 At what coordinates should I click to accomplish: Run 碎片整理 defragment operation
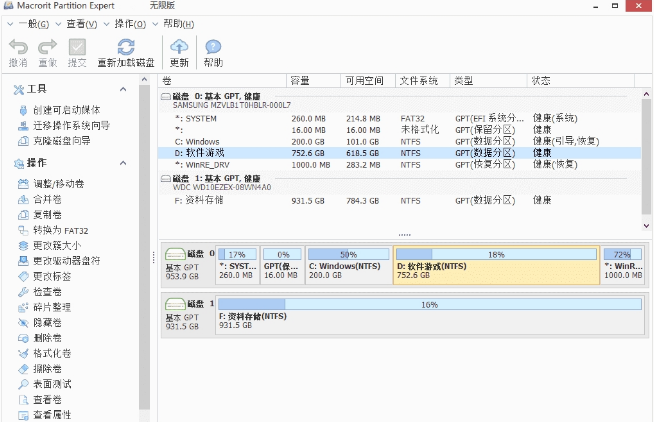pyautogui.click(x=45, y=307)
